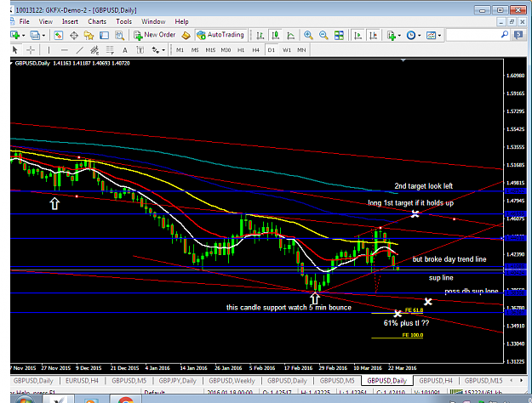The image size is (532, 403).
Task: Switch to the GBPUSD,M15 chart tab
Action: (483, 381)
